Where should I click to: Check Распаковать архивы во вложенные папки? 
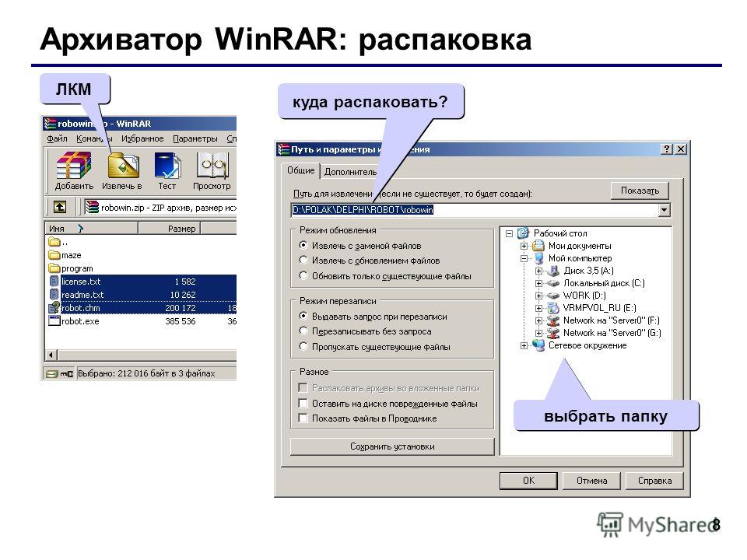point(303,387)
